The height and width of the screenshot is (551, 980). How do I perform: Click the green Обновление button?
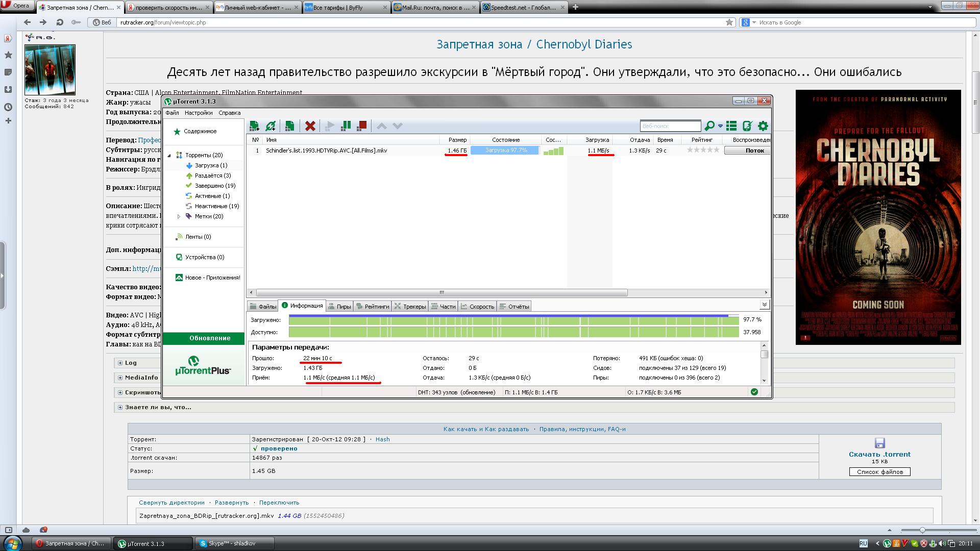click(x=204, y=338)
